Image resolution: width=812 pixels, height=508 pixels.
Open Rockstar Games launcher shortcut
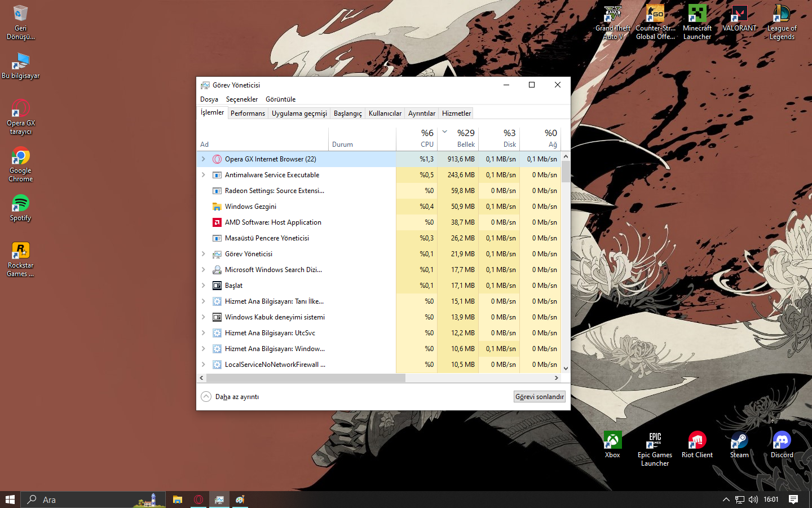[x=20, y=259]
